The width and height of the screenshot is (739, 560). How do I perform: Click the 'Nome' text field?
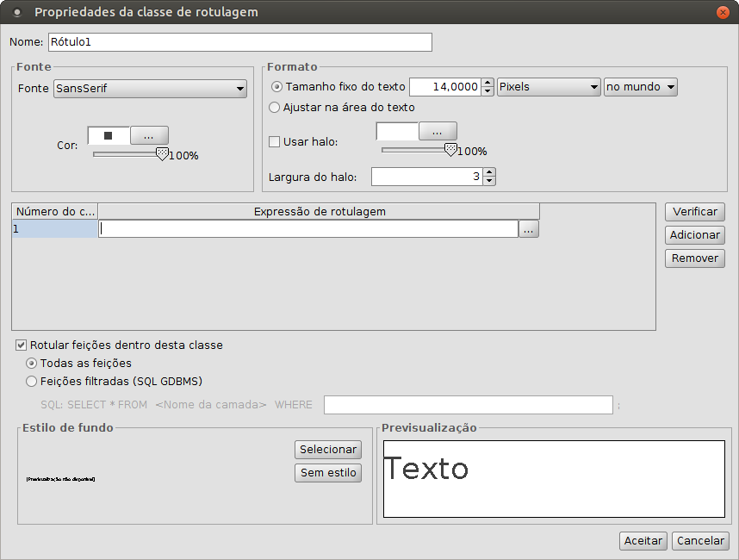[239, 42]
